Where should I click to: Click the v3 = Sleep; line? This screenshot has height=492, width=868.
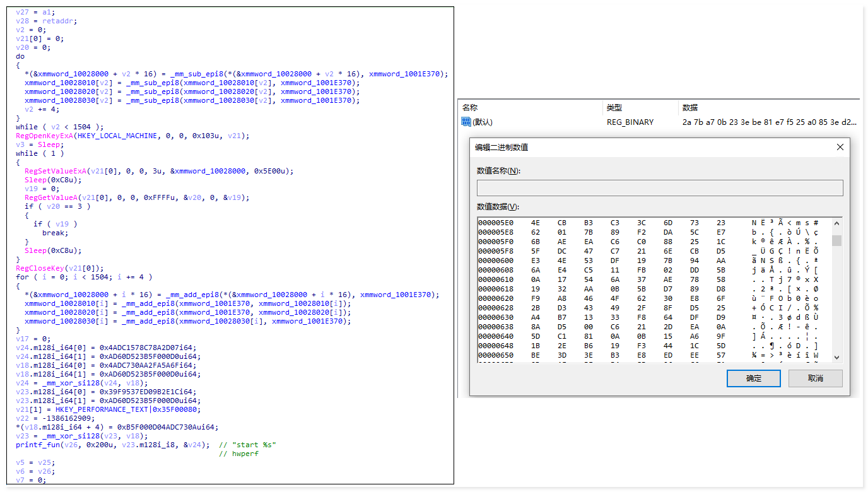click(x=40, y=144)
